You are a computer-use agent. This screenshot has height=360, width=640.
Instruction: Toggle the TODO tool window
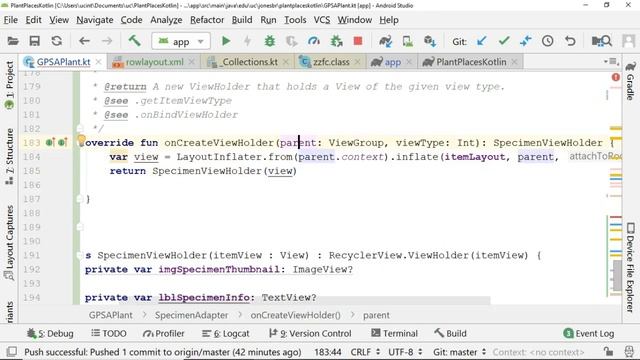[x=109, y=333]
